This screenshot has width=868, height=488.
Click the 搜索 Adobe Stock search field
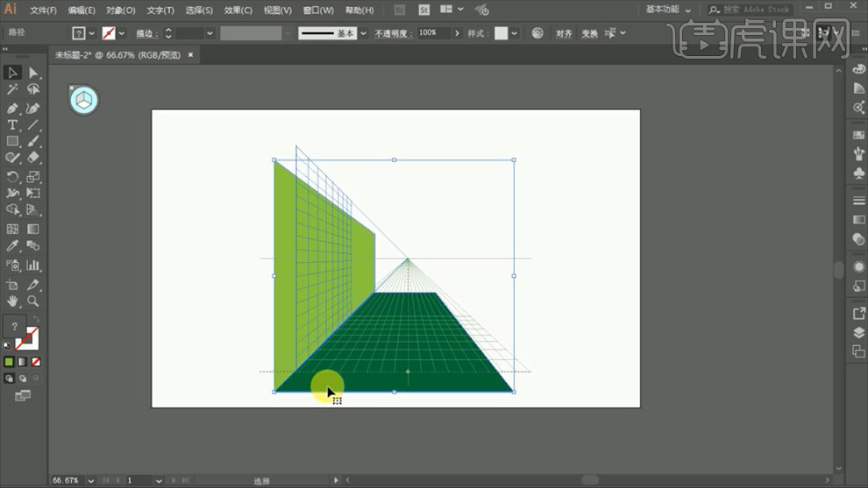coord(754,10)
